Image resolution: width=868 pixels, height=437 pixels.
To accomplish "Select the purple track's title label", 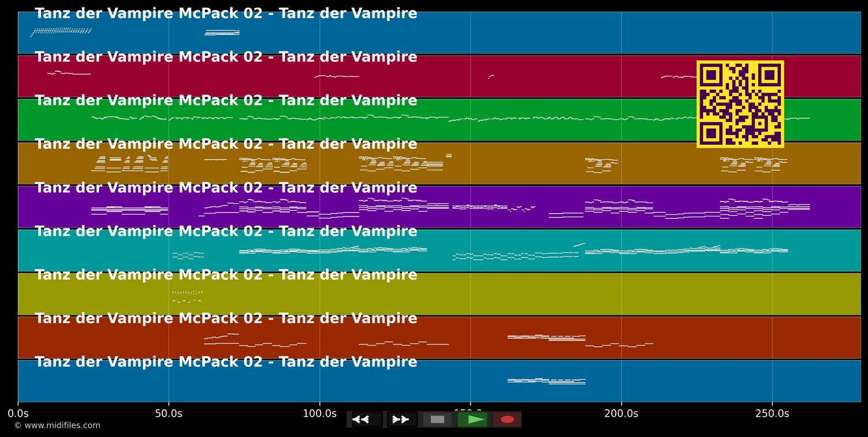I will pyautogui.click(x=226, y=188).
